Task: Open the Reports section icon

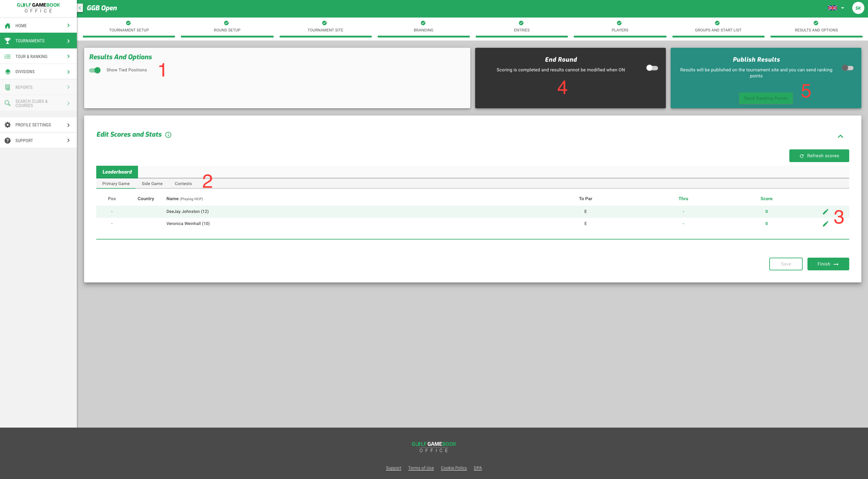Action: [x=7, y=87]
